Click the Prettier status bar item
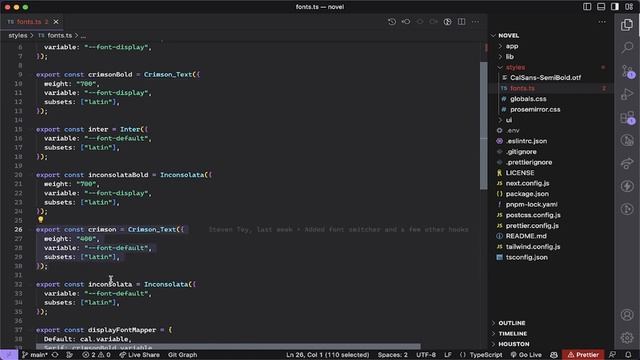This screenshot has height=360, width=640. pos(583,355)
